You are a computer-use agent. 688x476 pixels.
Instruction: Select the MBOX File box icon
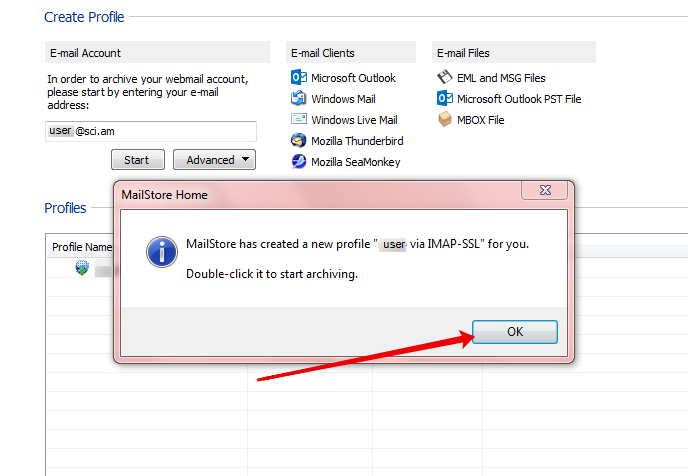[x=444, y=119]
